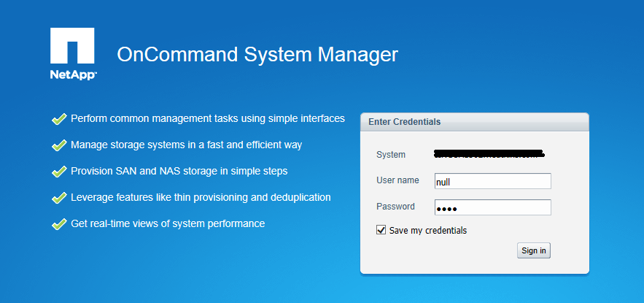Select the redacted System name value

coord(489,155)
